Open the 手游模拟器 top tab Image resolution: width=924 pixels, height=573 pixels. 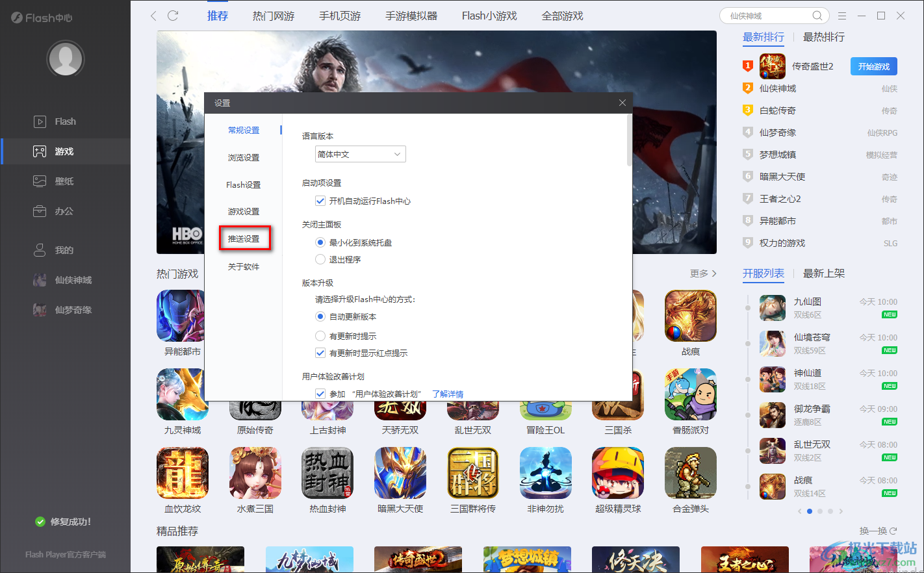pos(411,16)
